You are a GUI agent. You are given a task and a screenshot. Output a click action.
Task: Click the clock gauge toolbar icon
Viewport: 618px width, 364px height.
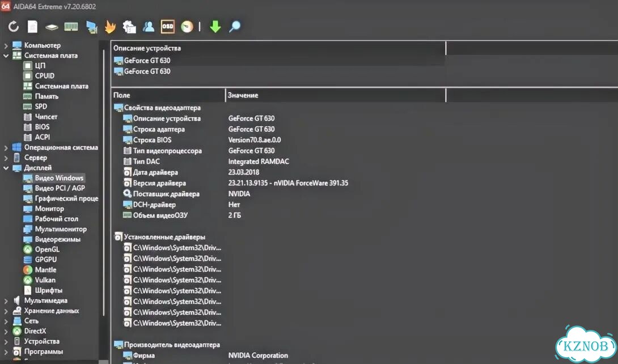187,27
